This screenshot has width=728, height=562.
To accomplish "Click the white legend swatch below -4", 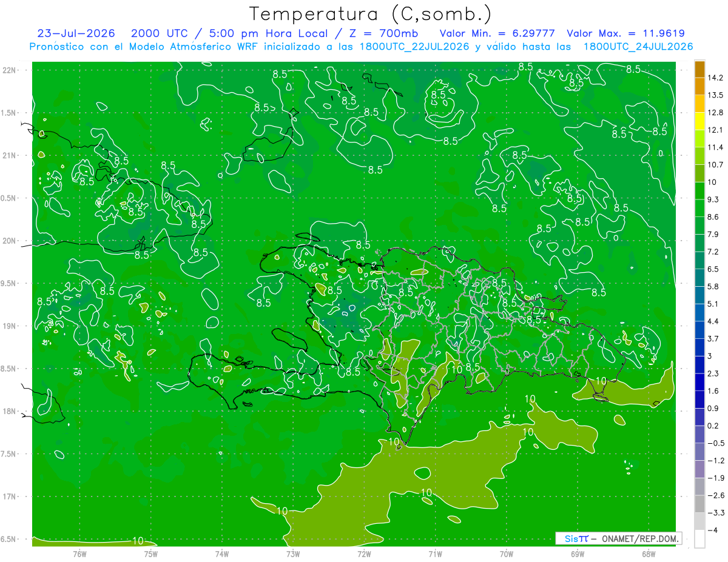I will pos(699,538).
